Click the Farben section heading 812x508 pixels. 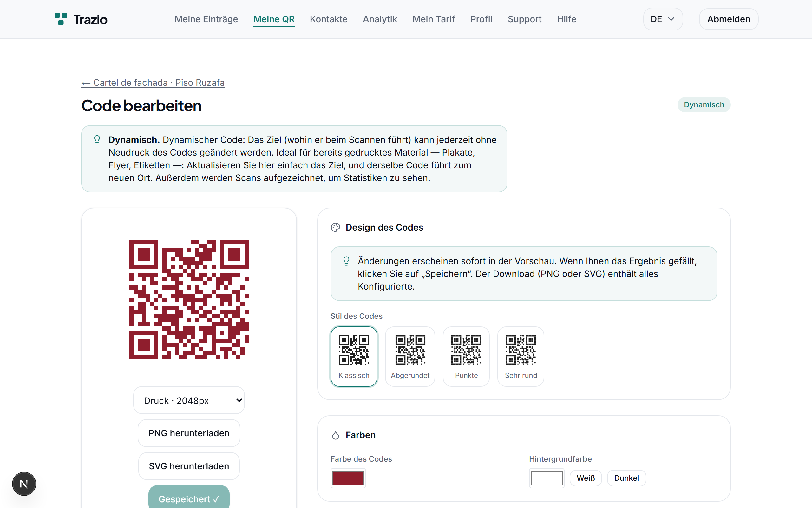point(360,435)
